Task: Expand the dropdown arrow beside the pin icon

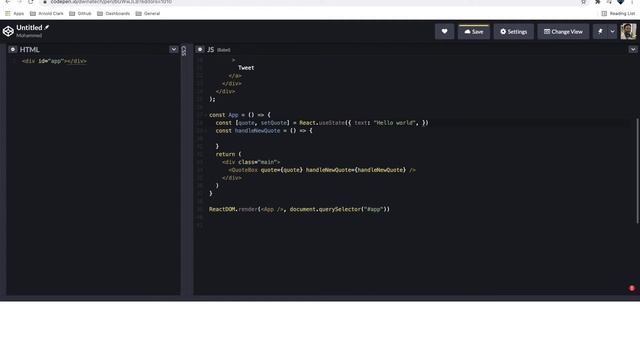Action: (x=612, y=31)
